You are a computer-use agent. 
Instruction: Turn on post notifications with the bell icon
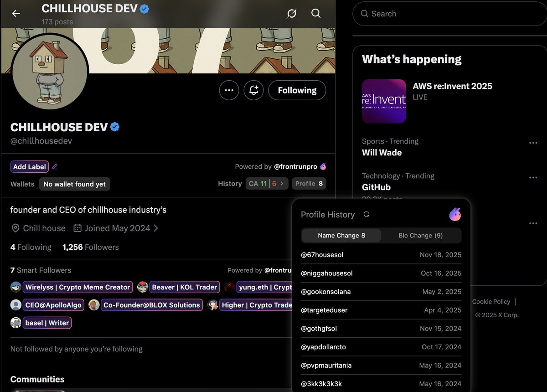click(x=254, y=90)
